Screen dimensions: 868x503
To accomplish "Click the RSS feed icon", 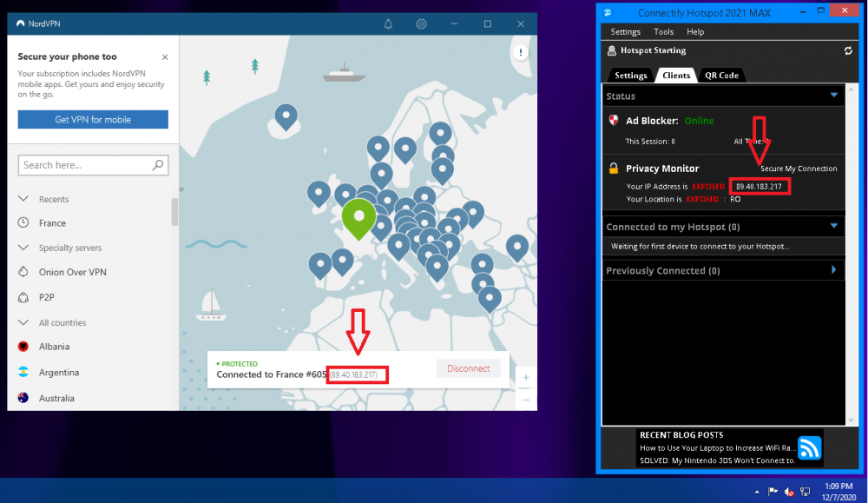I will [809, 448].
